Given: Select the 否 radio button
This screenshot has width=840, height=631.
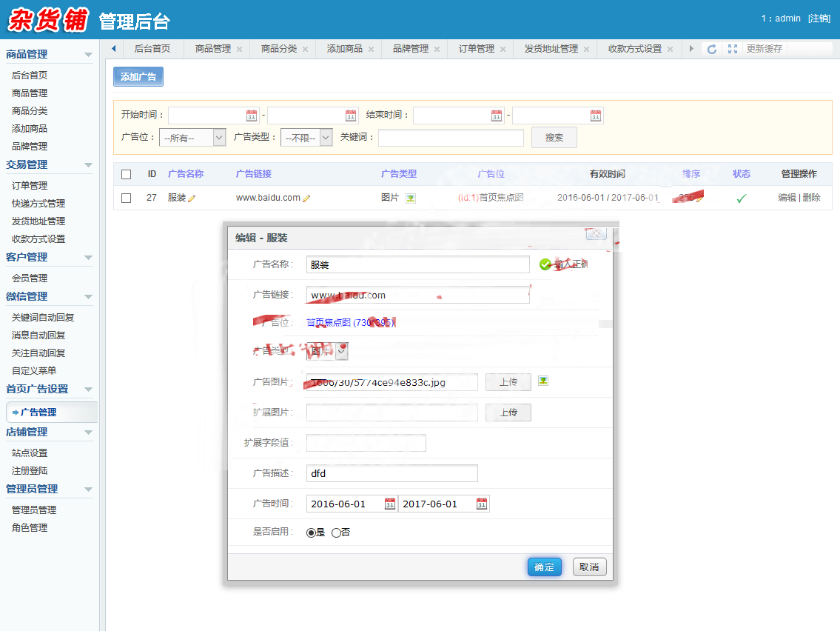Looking at the screenshot, I should [x=336, y=532].
